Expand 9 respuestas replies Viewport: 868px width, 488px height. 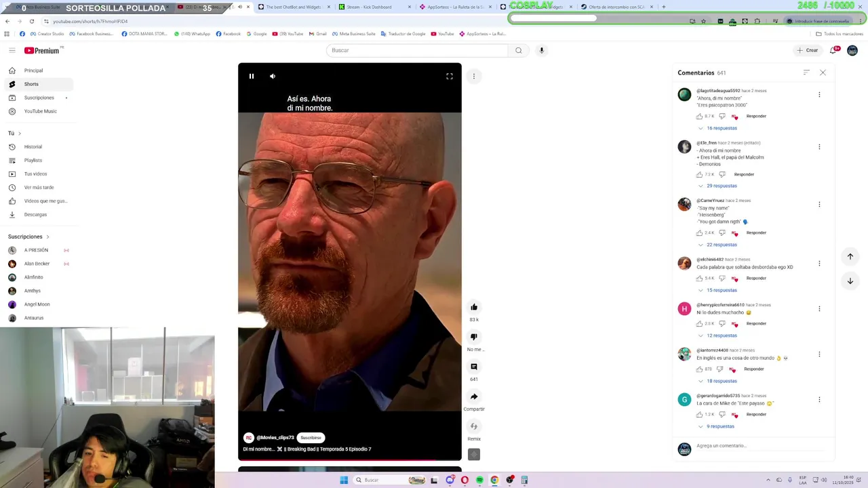[x=716, y=426]
